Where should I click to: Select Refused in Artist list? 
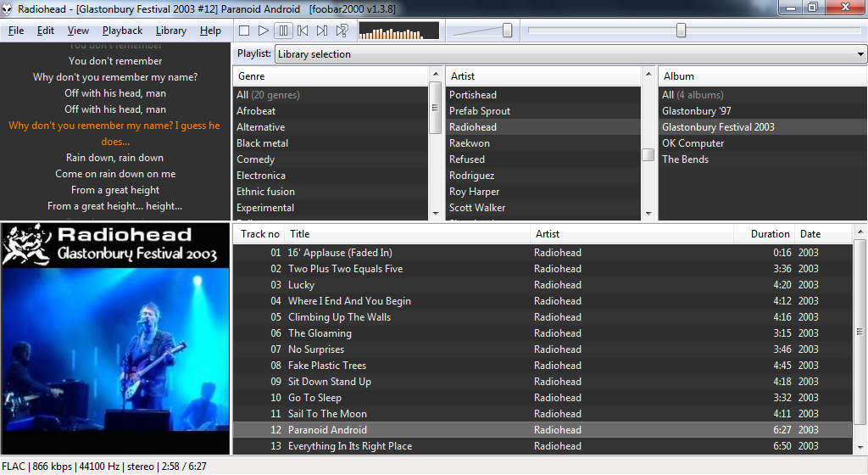[x=543, y=159]
